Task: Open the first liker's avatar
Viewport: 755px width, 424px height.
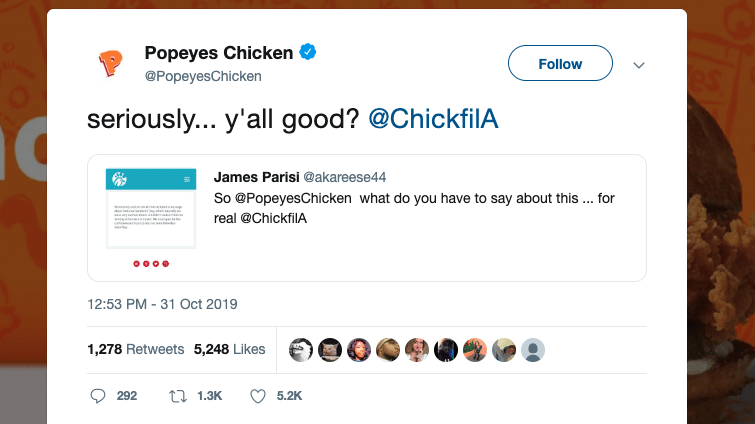Action: point(301,350)
